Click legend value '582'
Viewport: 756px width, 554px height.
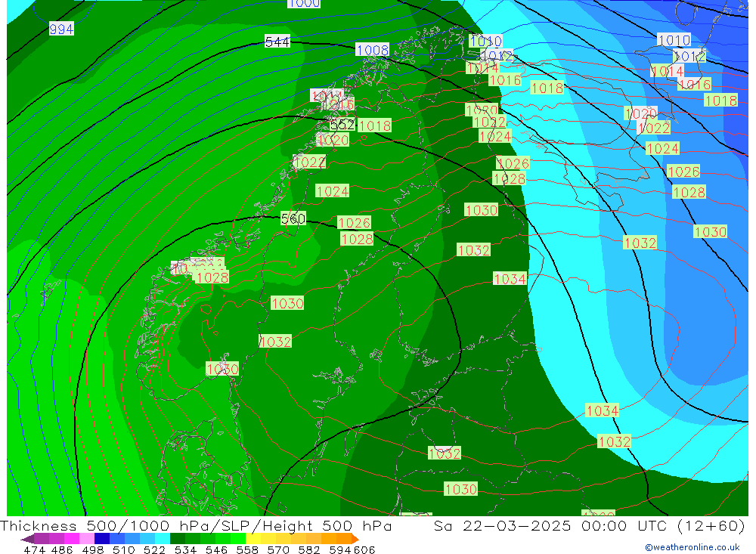coord(309,549)
